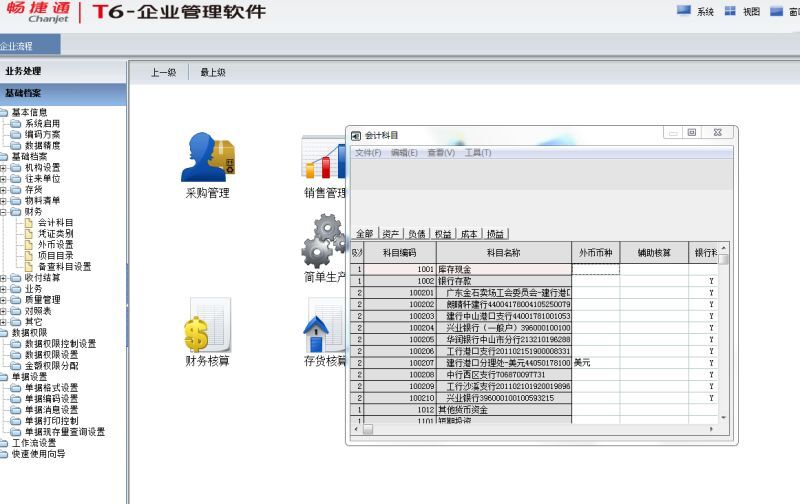Viewport: 800px width, 504px height.
Task: Open the 编码方案 folder item
Action: pyautogui.click(x=42, y=135)
